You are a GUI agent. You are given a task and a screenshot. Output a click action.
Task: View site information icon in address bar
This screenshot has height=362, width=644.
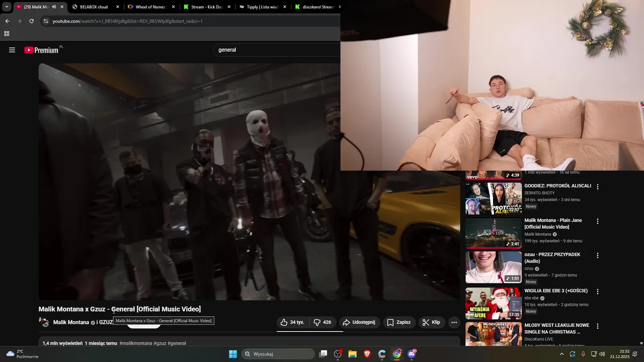pyautogui.click(x=46, y=21)
